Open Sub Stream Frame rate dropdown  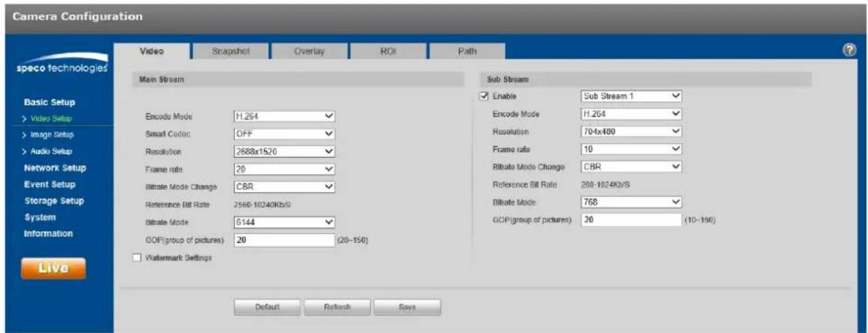coord(631,149)
